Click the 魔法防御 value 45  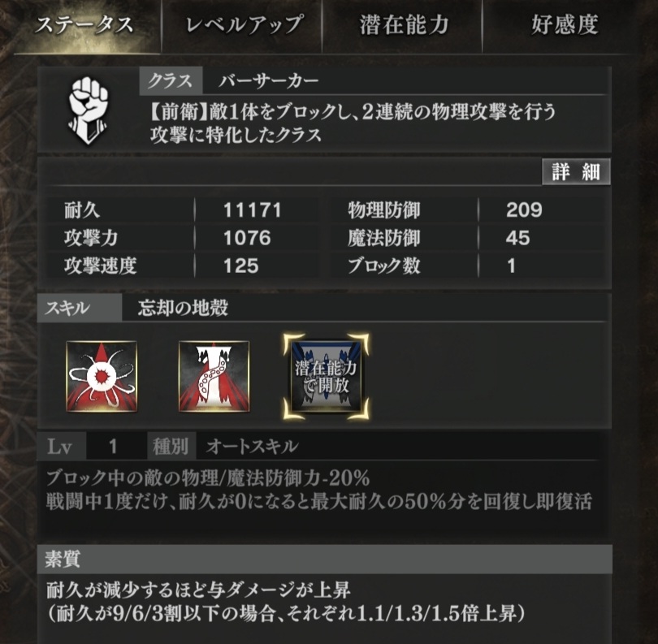pyautogui.click(x=517, y=238)
